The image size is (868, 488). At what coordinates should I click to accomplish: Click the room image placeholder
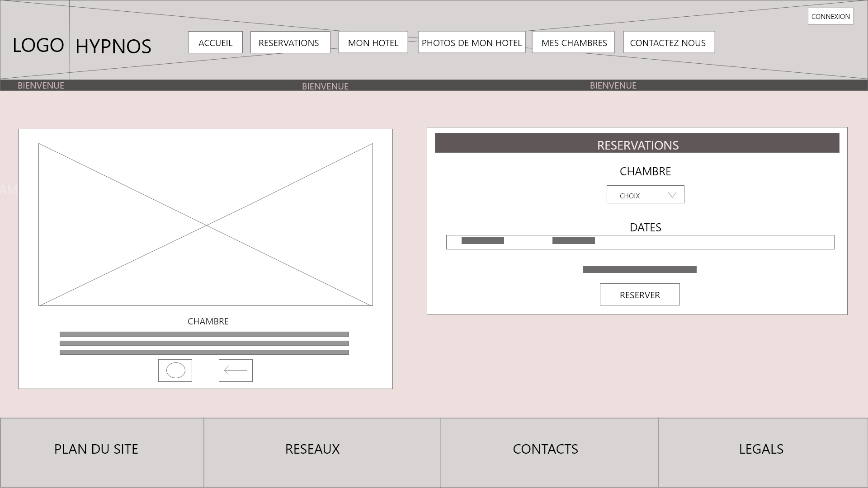(206, 225)
